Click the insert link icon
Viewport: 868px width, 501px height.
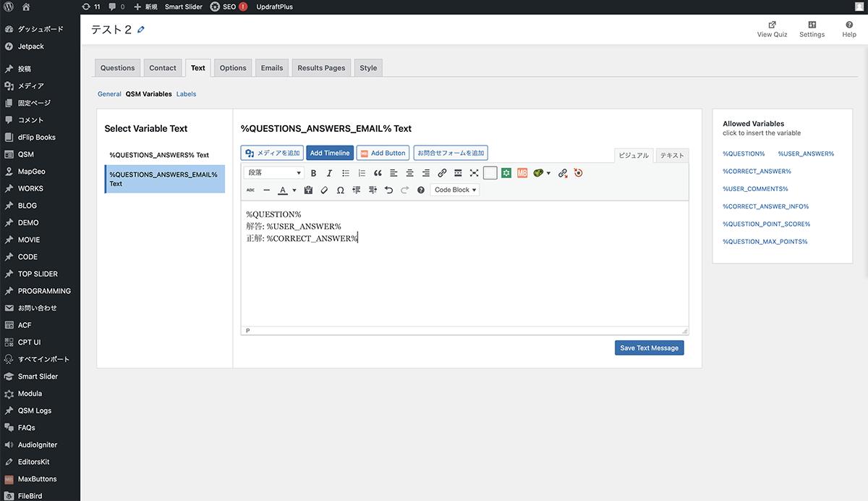point(442,173)
